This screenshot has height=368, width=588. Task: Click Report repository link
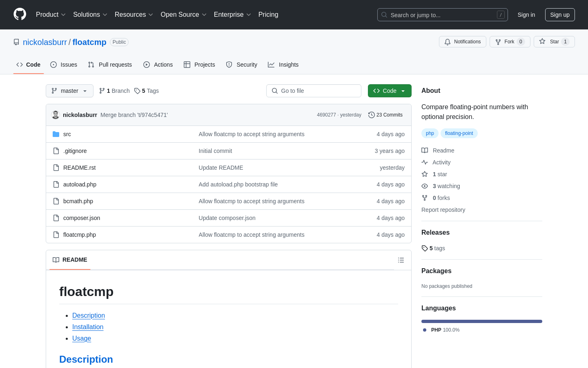coord(443,210)
